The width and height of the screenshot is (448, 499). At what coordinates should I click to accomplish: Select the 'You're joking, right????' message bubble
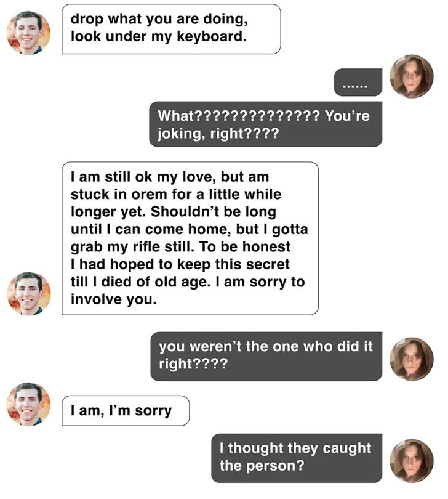[x=265, y=124]
